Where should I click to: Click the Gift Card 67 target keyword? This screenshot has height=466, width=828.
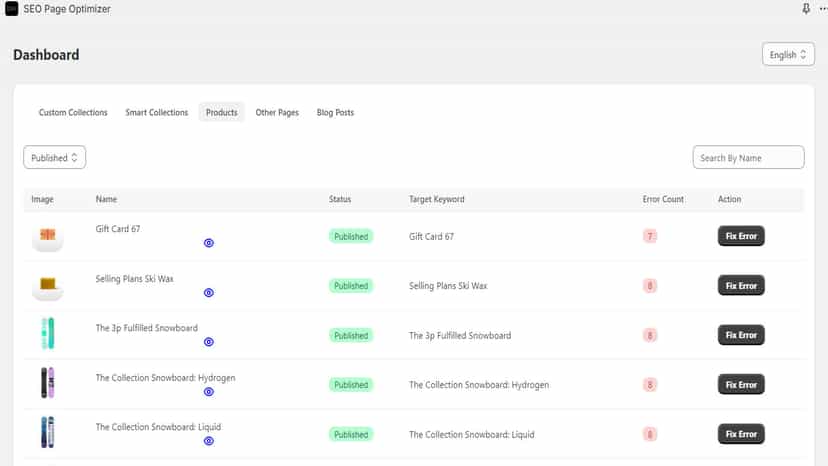tap(431, 237)
